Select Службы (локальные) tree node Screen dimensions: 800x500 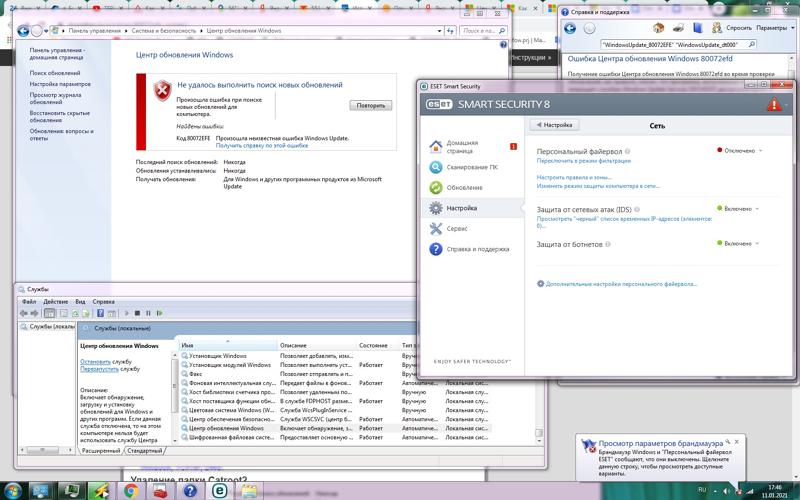[48, 327]
